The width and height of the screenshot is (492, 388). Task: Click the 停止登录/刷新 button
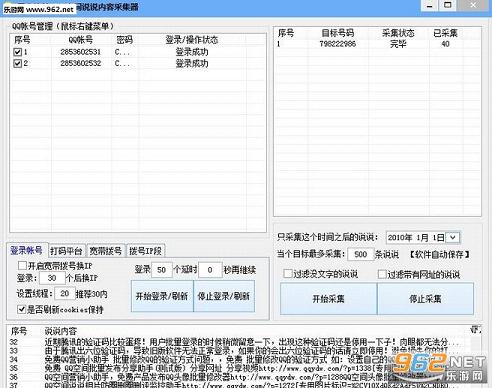point(224,296)
